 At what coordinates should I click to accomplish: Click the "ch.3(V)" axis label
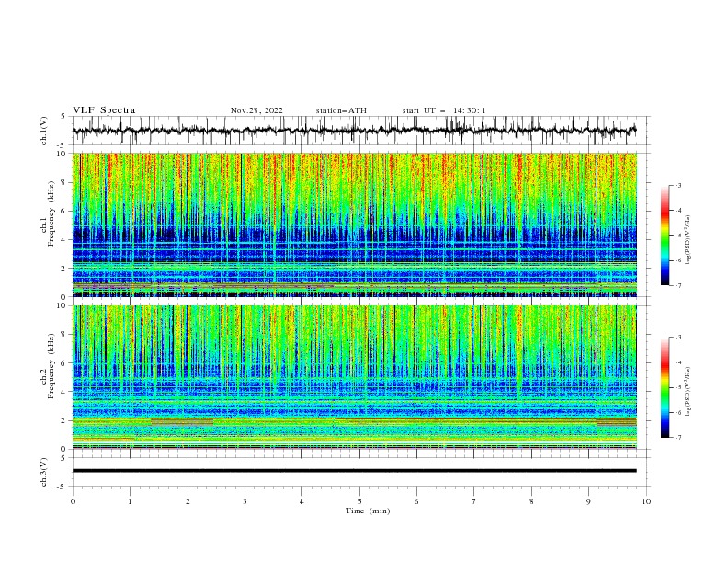click(44, 472)
